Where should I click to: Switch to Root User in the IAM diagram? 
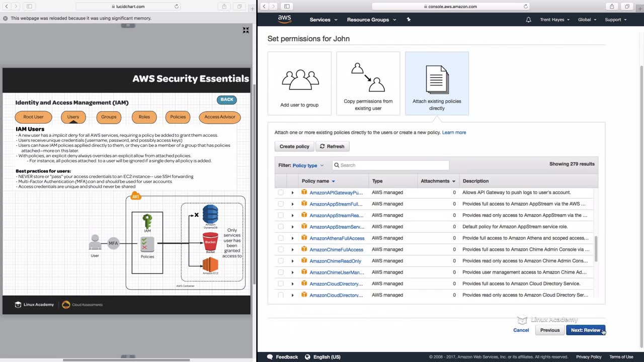33,117
